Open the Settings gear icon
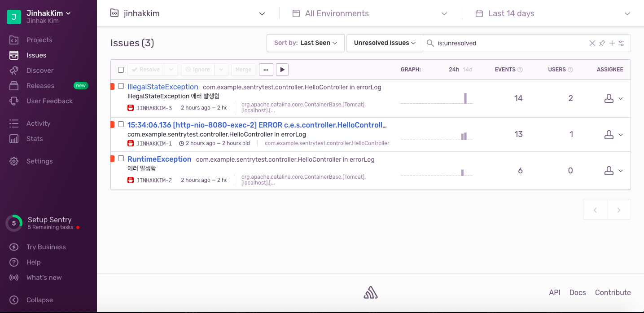The width and height of the screenshot is (644, 313). [x=14, y=161]
